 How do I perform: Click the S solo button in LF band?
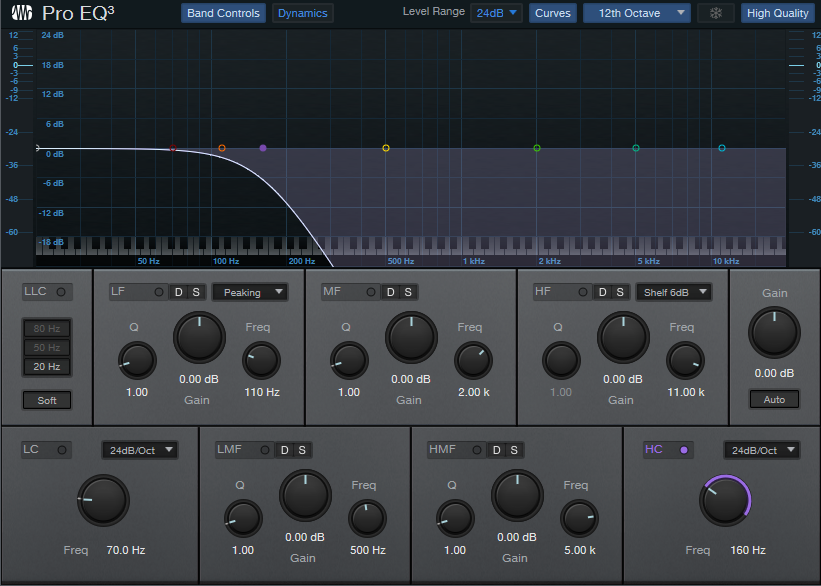tap(196, 292)
